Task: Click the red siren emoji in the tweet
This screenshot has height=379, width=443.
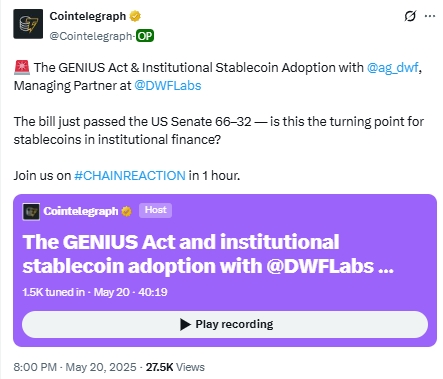Action: tap(22, 67)
